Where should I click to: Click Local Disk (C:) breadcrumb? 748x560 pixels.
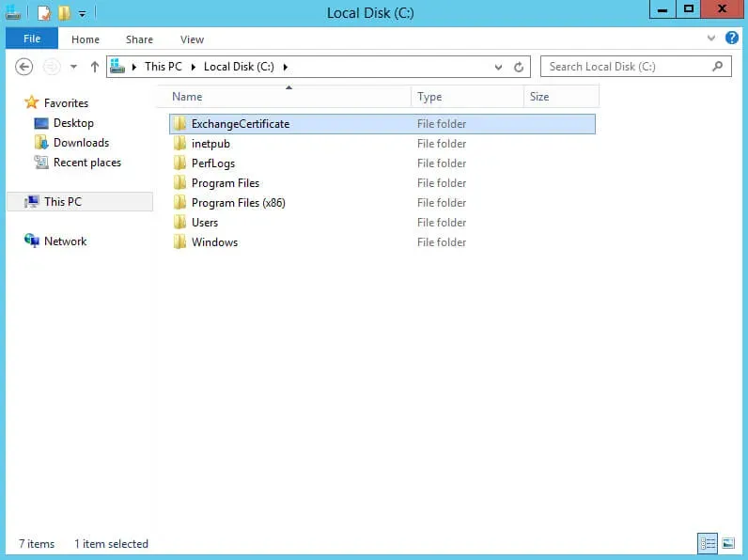click(x=239, y=67)
